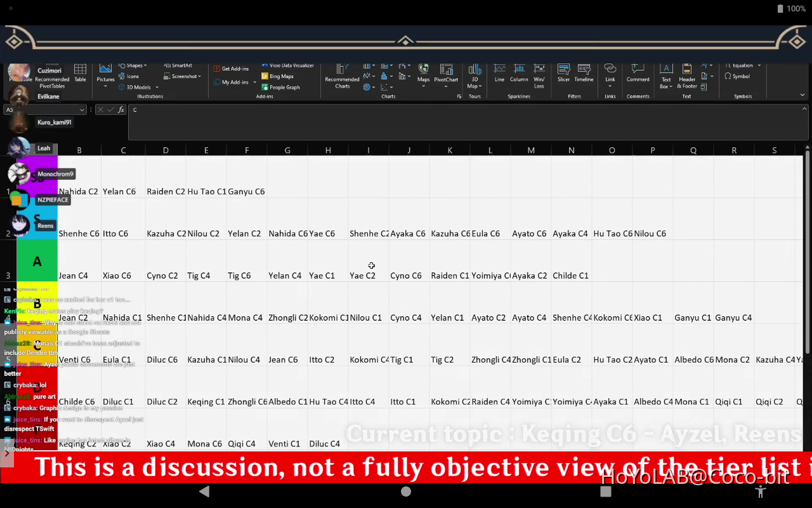The width and height of the screenshot is (812, 508).
Task: Expand the formula bar
Action: coord(805,110)
